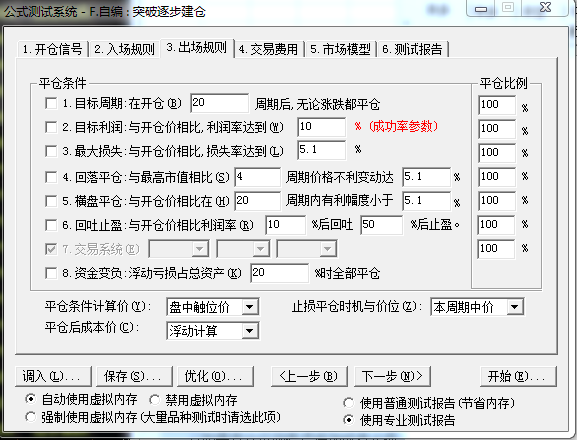
Task: Click the 横盘平仓 period count field
Action: point(258,201)
